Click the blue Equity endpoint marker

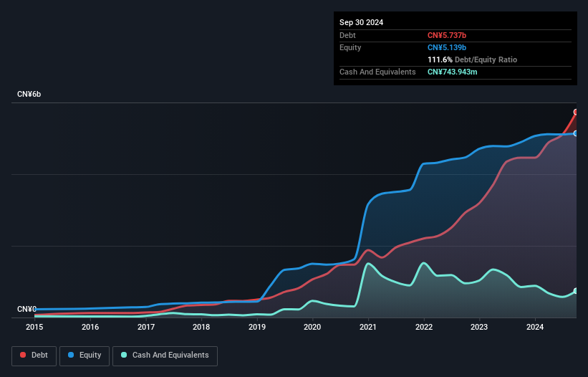pos(576,133)
